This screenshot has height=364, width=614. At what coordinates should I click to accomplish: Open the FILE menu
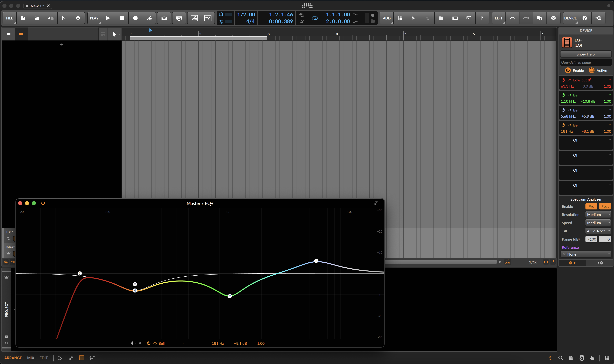coord(10,18)
